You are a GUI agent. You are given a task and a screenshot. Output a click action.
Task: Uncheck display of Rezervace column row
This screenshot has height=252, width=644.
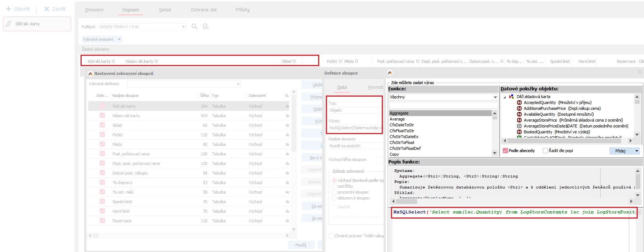102,221
